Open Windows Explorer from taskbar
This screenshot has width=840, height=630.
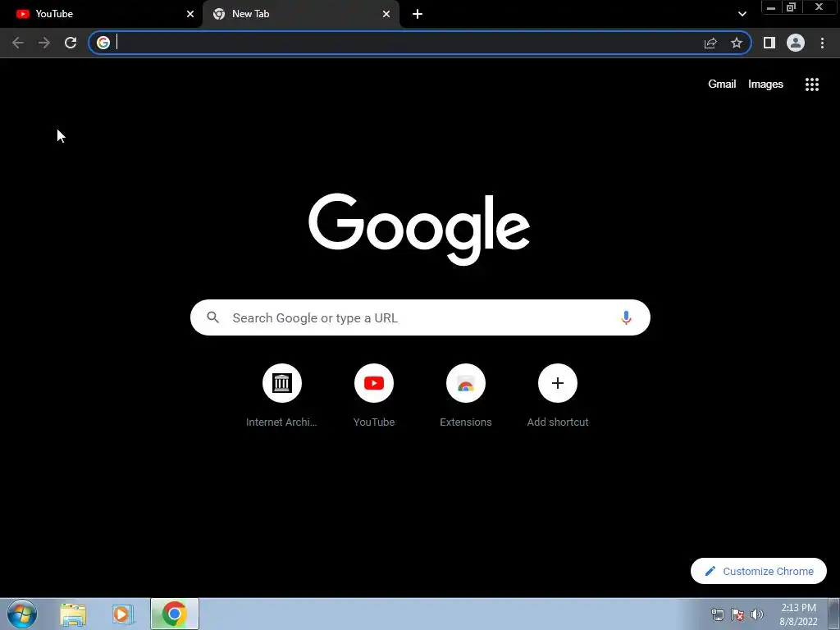coord(73,614)
